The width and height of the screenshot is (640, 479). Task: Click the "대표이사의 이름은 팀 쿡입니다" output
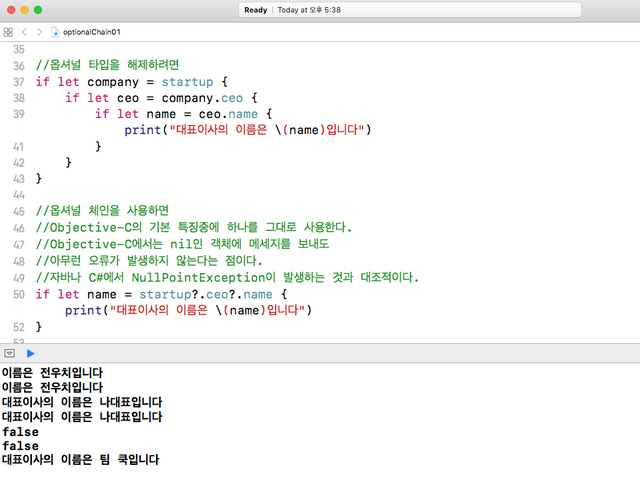click(x=80, y=460)
